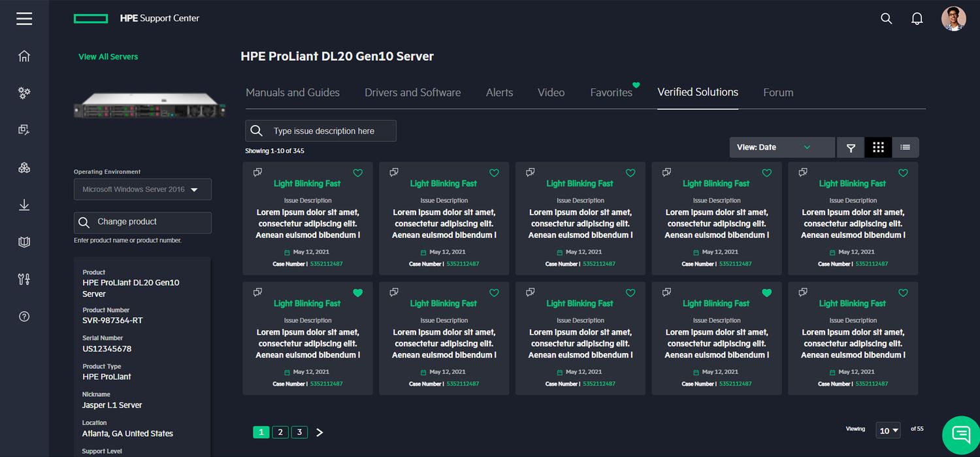Switch to grid view
980x457 pixels.
tap(878, 148)
